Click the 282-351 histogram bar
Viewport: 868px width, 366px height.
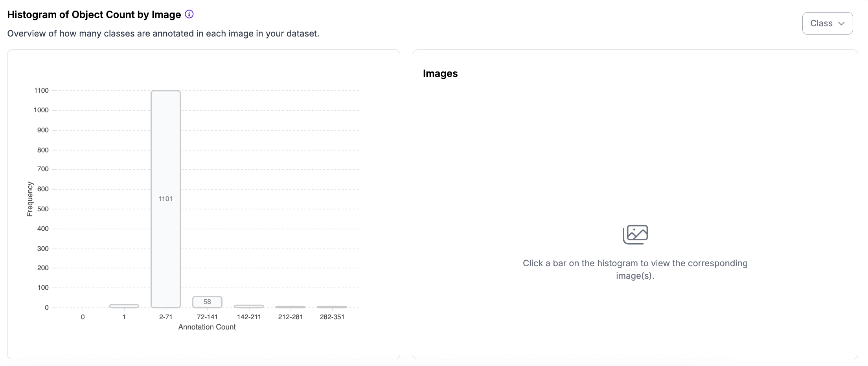pos(332,307)
